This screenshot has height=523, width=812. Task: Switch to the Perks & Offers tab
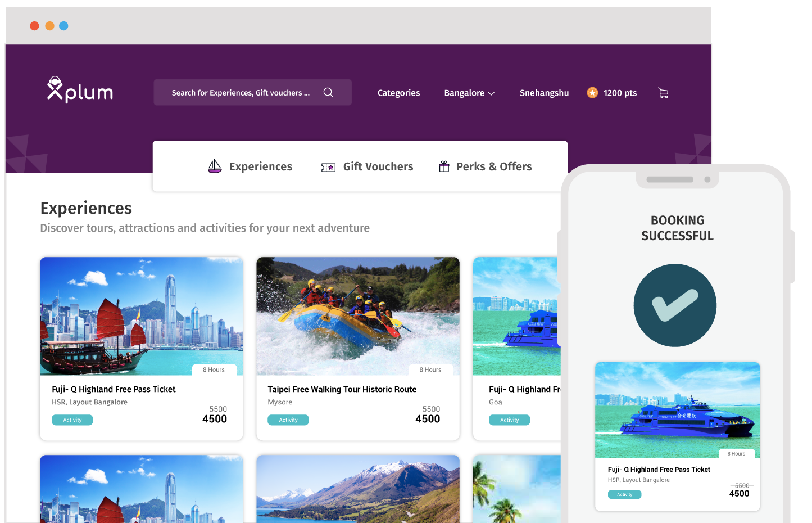click(x=485, y=166)
